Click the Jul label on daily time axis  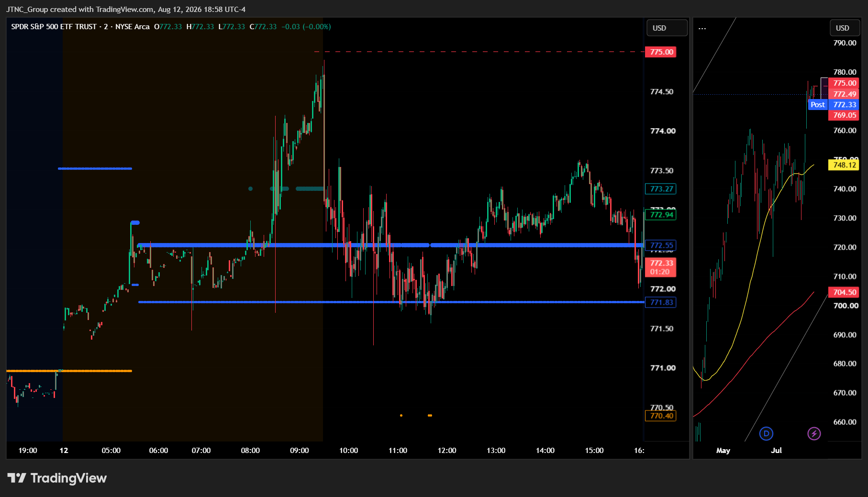(x=776, y=451)
